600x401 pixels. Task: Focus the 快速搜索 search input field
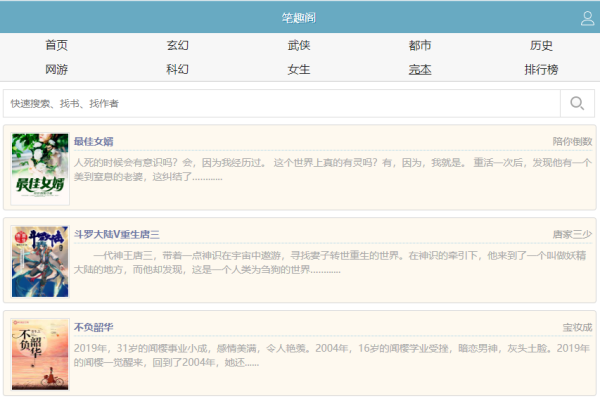[x=282, y=103]
